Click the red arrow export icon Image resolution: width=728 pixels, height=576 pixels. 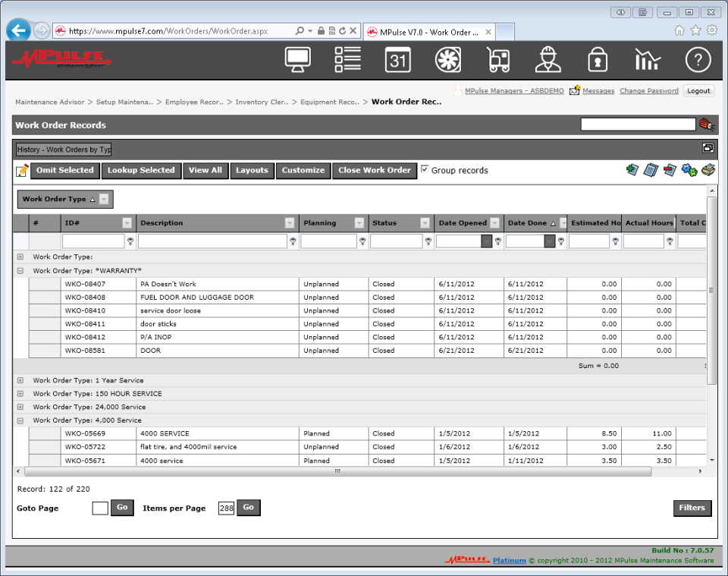(670, 170)
